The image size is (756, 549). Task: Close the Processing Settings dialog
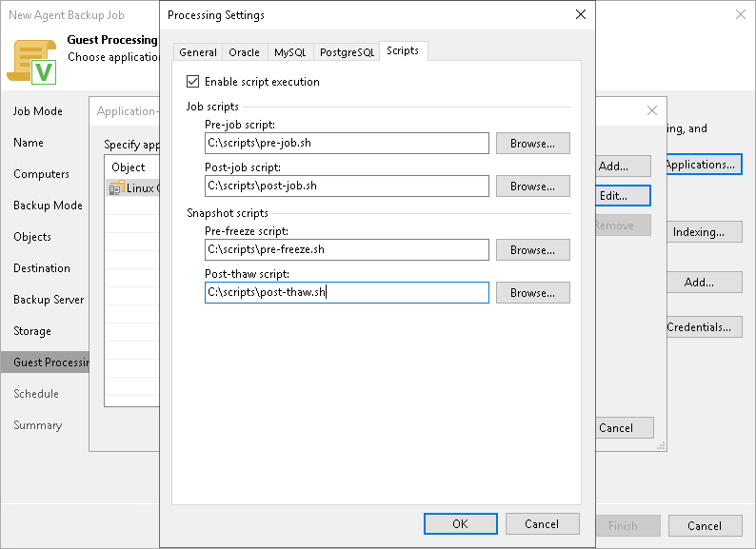tap(581, 14)
